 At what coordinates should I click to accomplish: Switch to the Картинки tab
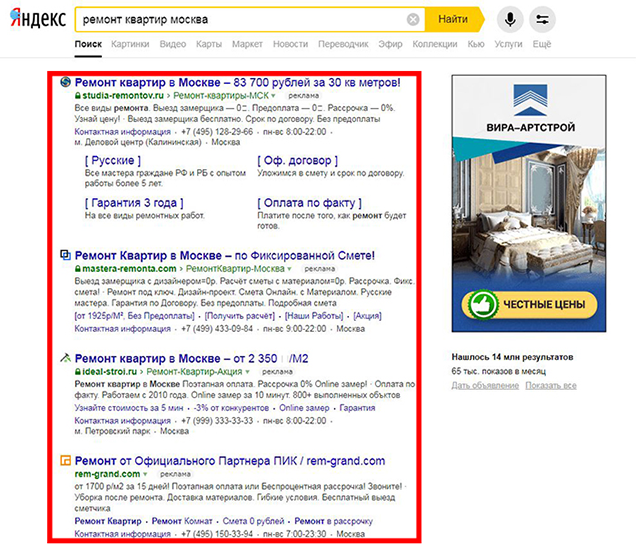point(131,45)
